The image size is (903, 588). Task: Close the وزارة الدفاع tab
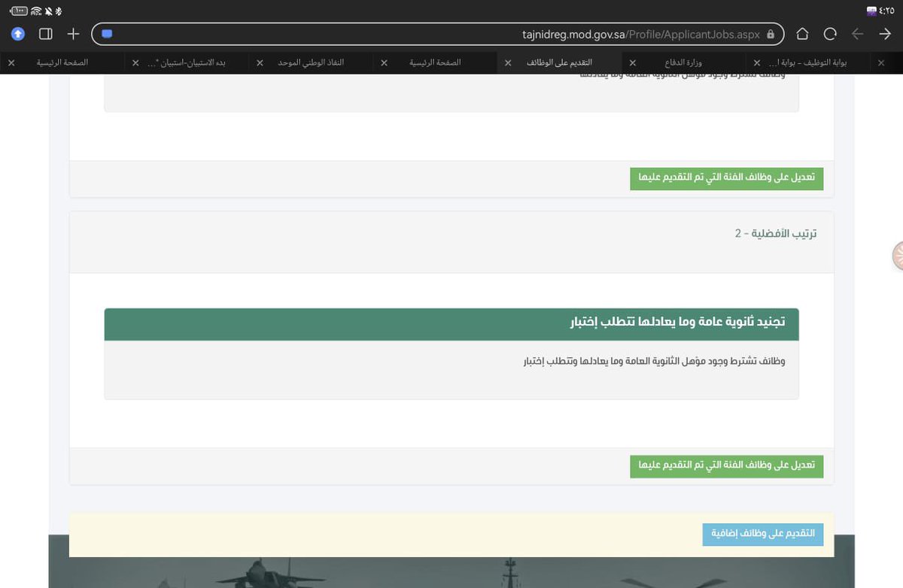(x=632, y=63)
